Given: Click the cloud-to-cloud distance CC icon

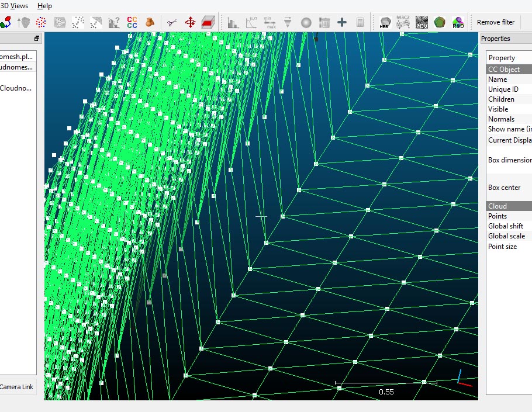Looking at the screenshot, I should point(132,22).
